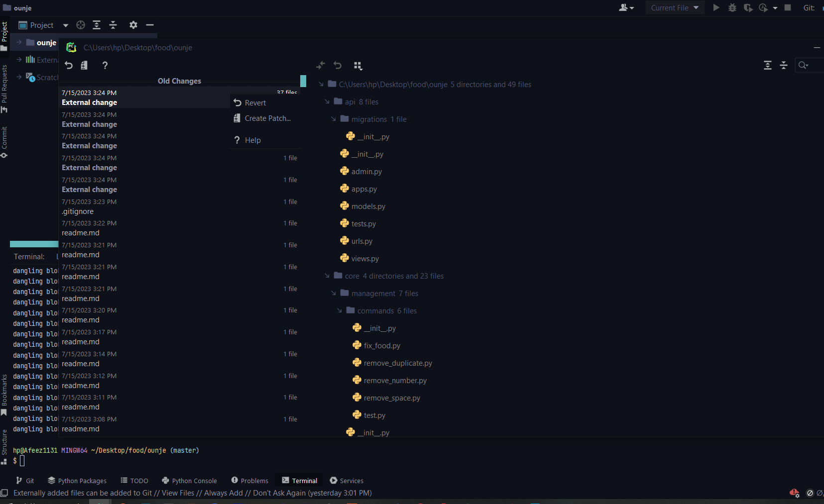The width and height of the screenshot is (824, 504).
Task: Open the Pull Requests side tab
Action: tap(4, 89)
